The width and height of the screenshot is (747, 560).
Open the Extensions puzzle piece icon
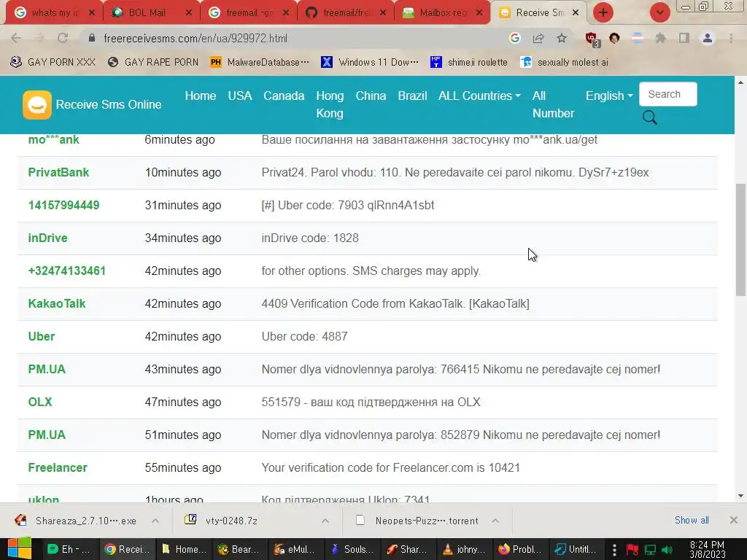(660, 38)
